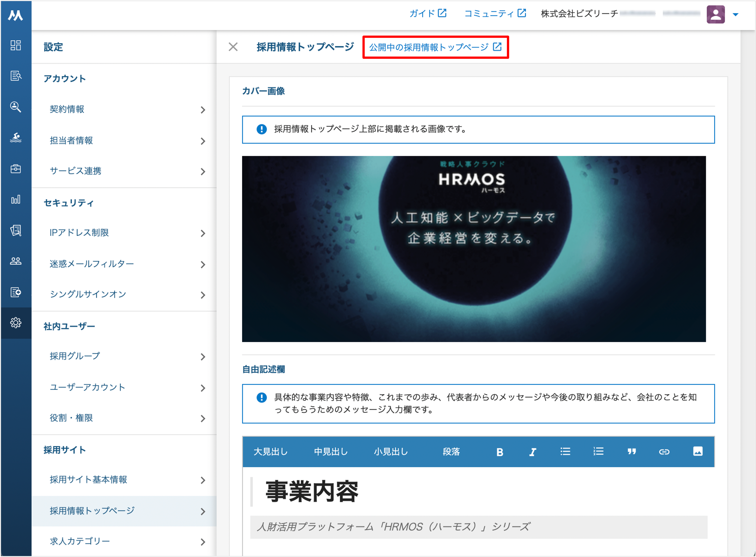Open the stacked documents icon in sidebar
This screenshot has width=756, height=557.
coord(16,230)
